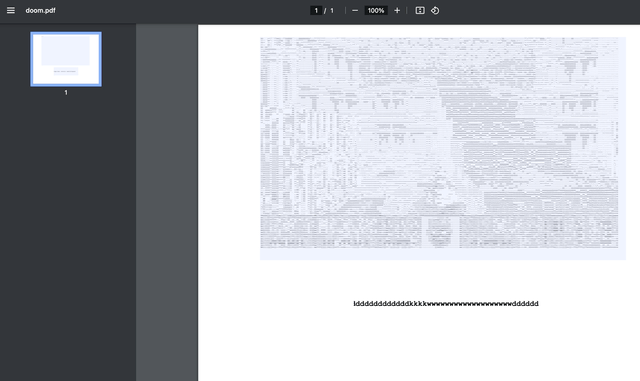Select the page 1 thumbnail
Screen dimensions: 640x381
click(x=66, y=59)
